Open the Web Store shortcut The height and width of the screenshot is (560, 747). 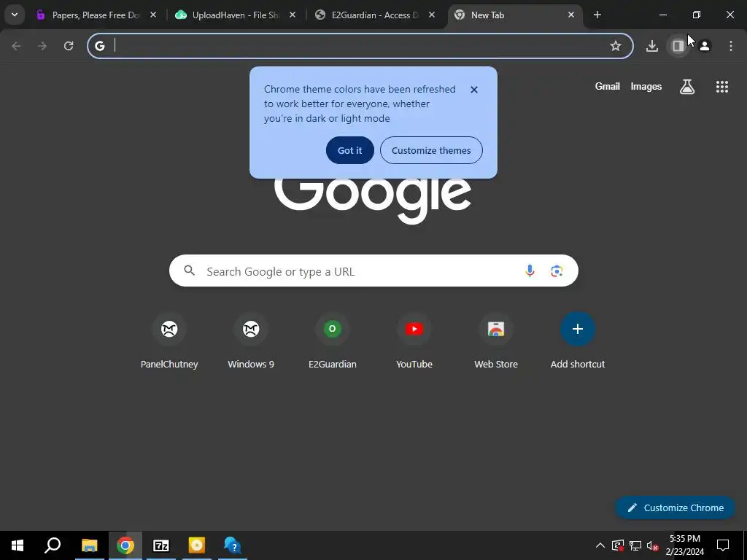pos(496,342)
